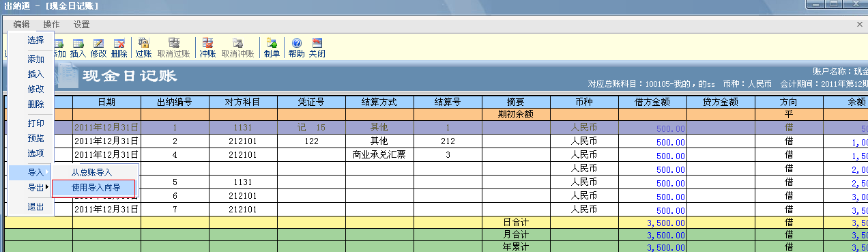
Task: Select the 出纳编号 cell with value 6
Action: tap(175, 196)
